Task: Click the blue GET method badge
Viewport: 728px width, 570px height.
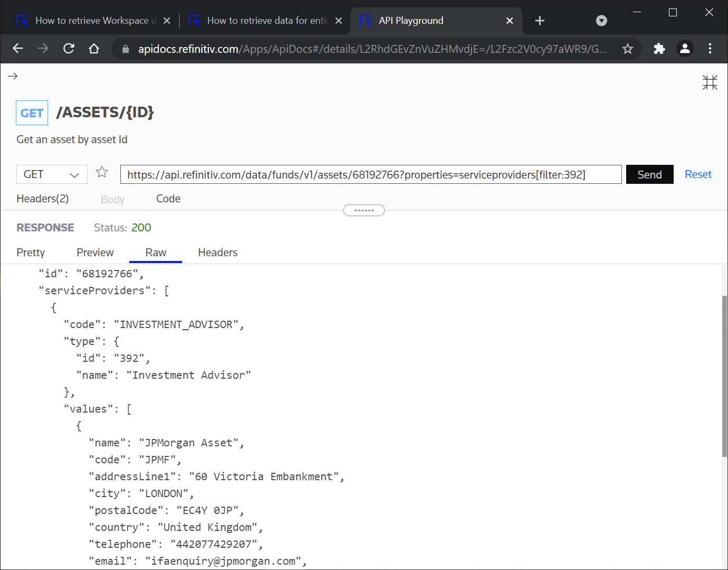Action: (x=32, y=113)
